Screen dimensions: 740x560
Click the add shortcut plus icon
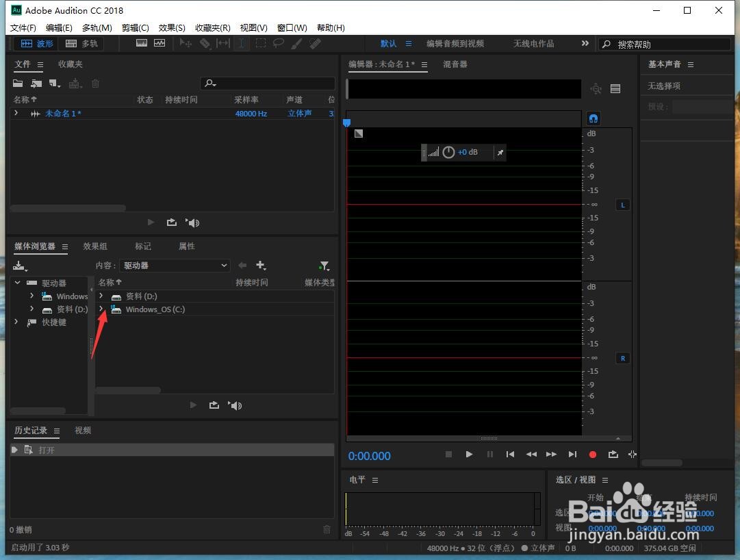coord(261,266)
